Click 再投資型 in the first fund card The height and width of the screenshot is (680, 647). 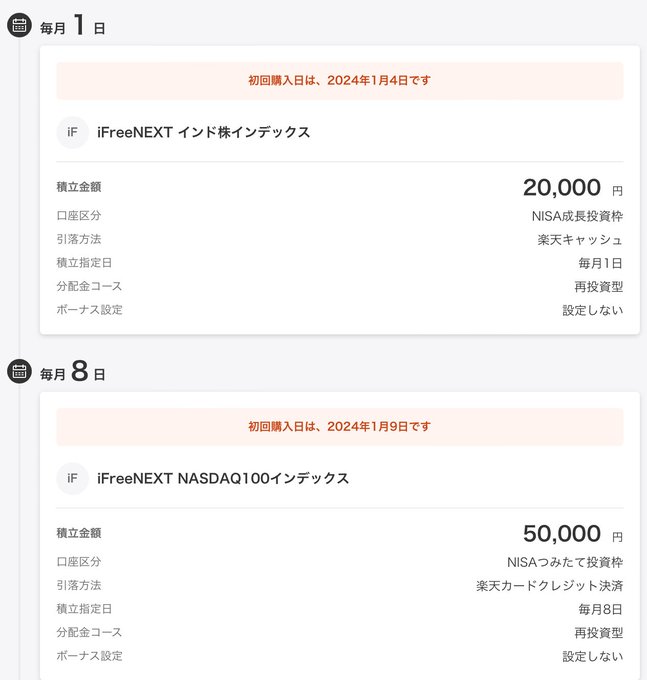599,286
